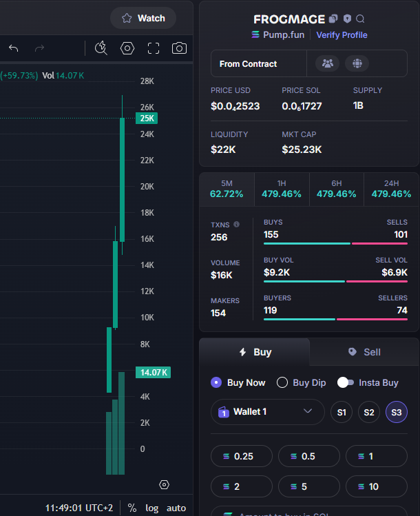Open chart settings hexagon icon in toolbar

click(x=127, y=48)
